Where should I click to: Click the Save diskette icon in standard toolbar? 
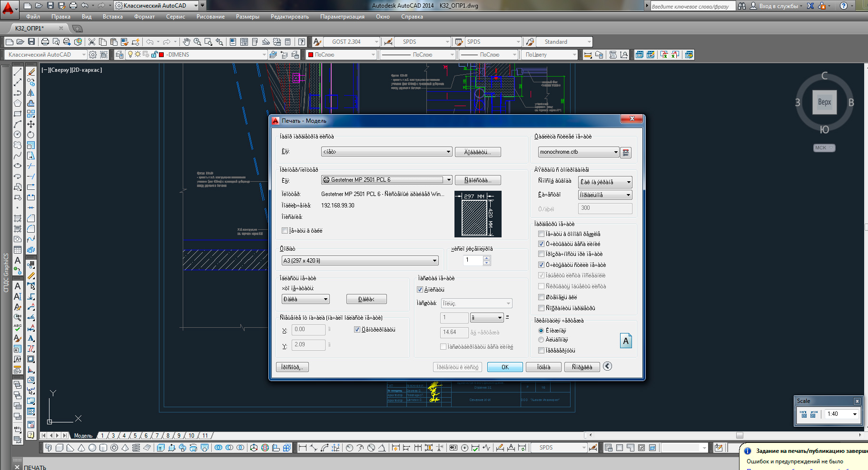[x=31, y=42]
